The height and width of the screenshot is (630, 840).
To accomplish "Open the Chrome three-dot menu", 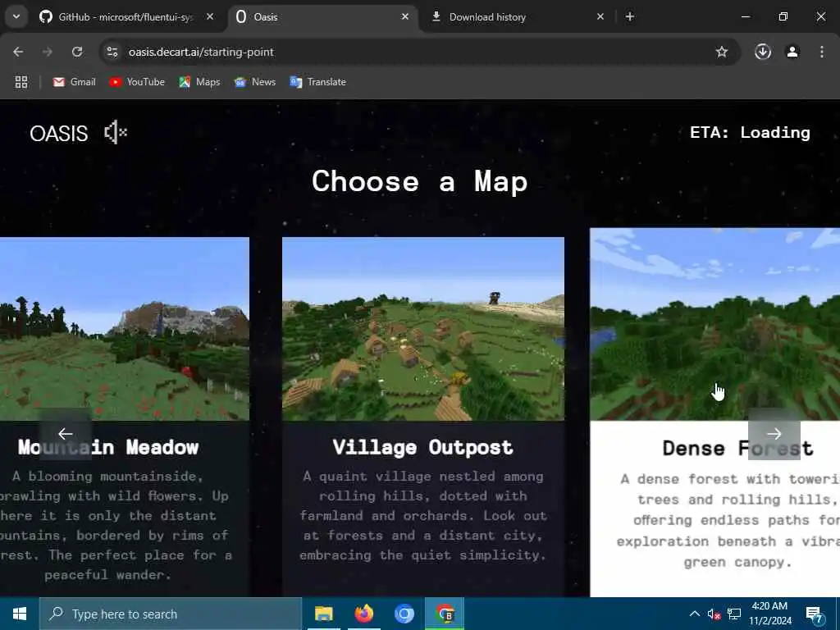I will (x=822, y=52).
